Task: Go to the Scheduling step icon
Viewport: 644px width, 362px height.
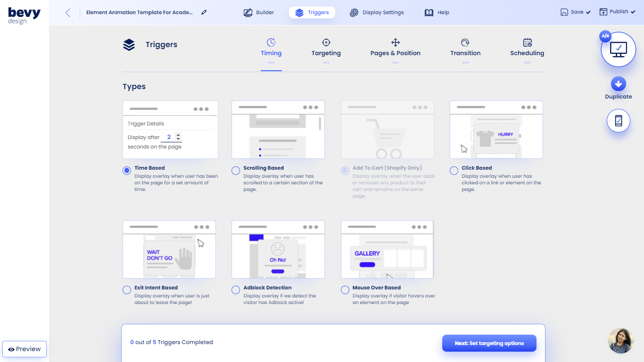Action: pos(527,43)
